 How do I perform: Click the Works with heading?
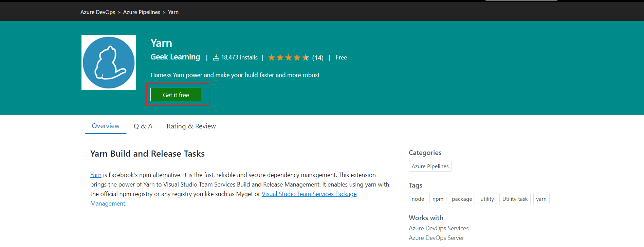(426, 218)
